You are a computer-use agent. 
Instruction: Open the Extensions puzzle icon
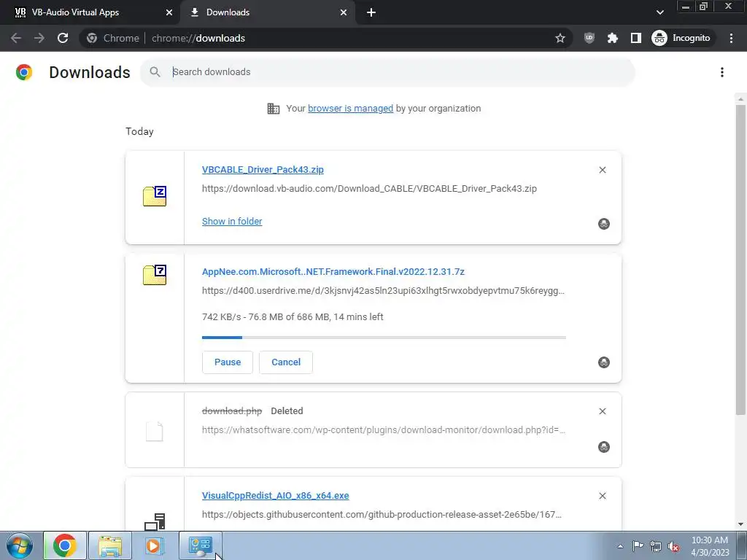613,38
